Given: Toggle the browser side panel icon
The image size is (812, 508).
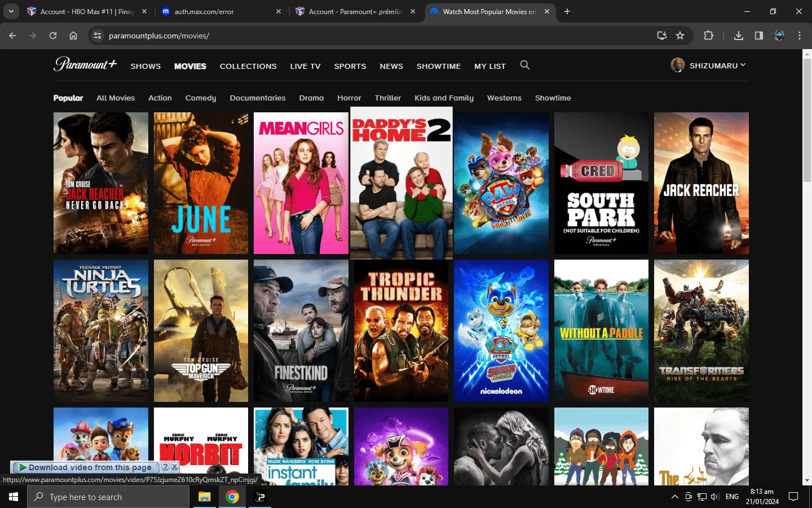Looking at the screenshot, I should (x=759, y=36).
